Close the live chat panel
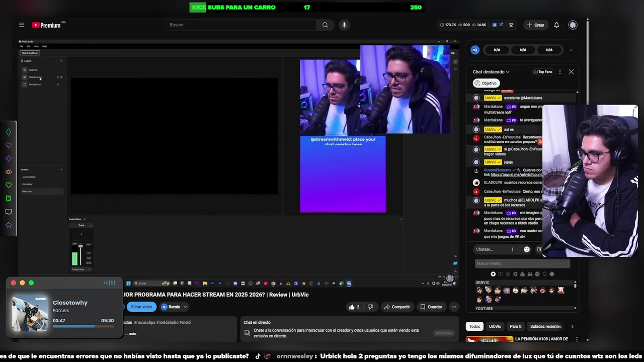The image size is (644, 362). coord(571,72)
